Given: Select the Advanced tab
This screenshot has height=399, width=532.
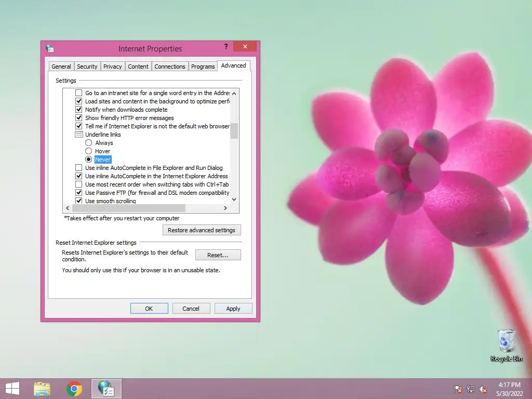Looking at the screenshot, I should [233, 65].
